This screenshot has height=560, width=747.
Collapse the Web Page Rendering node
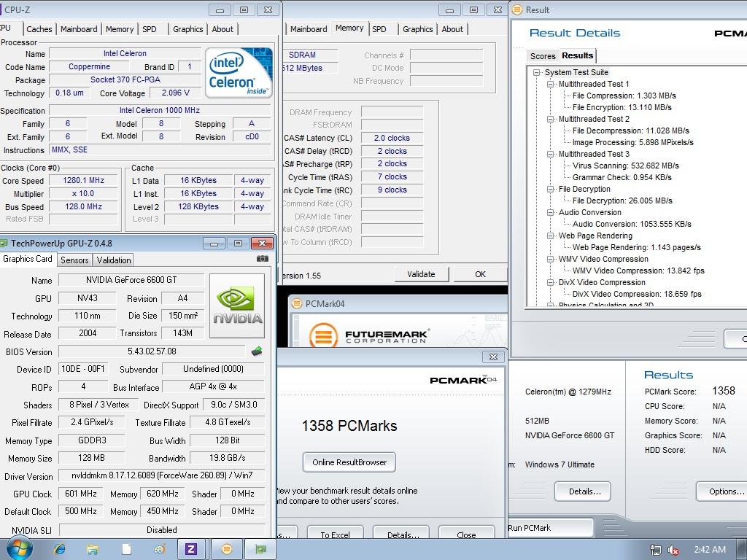550,236
